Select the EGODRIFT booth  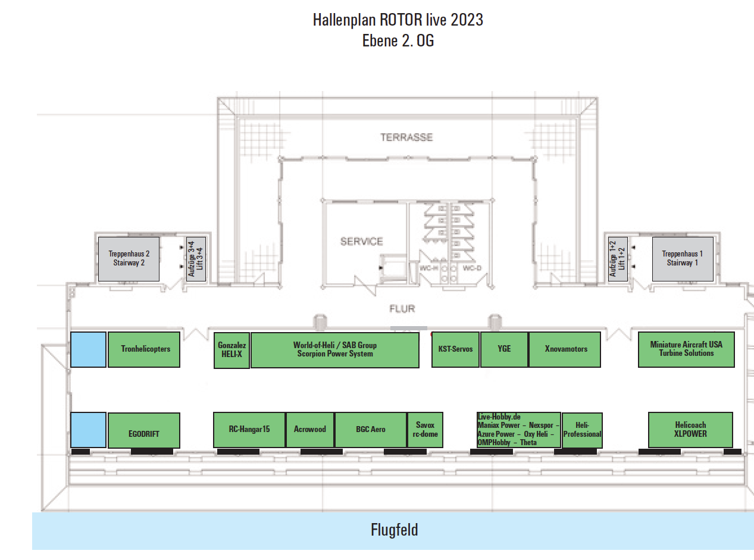143,430
